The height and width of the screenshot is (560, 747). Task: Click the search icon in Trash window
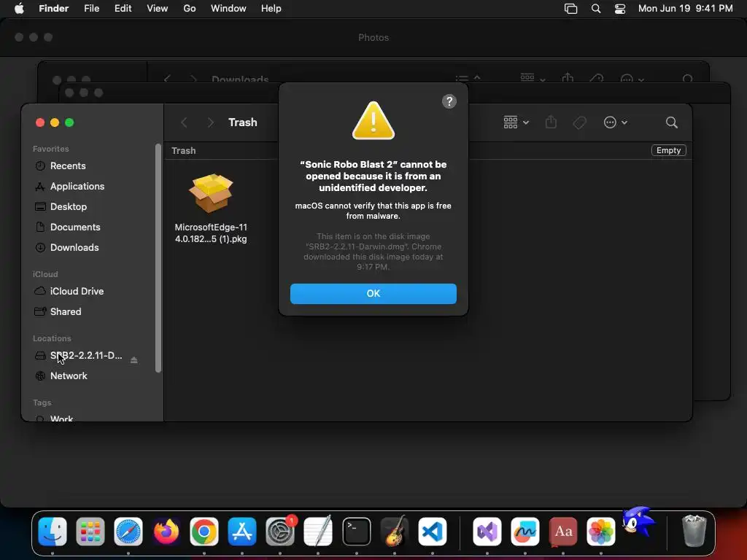671,122
